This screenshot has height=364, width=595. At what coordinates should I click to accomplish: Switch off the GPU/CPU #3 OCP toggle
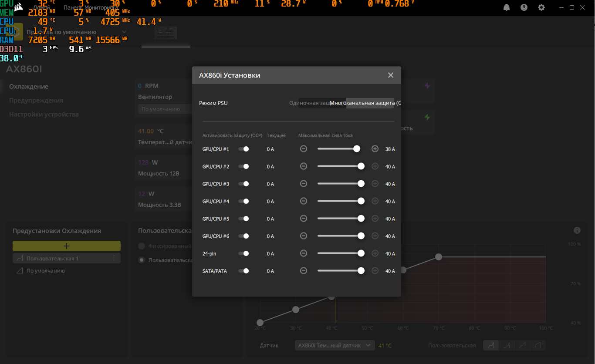[x=243, y=184]
